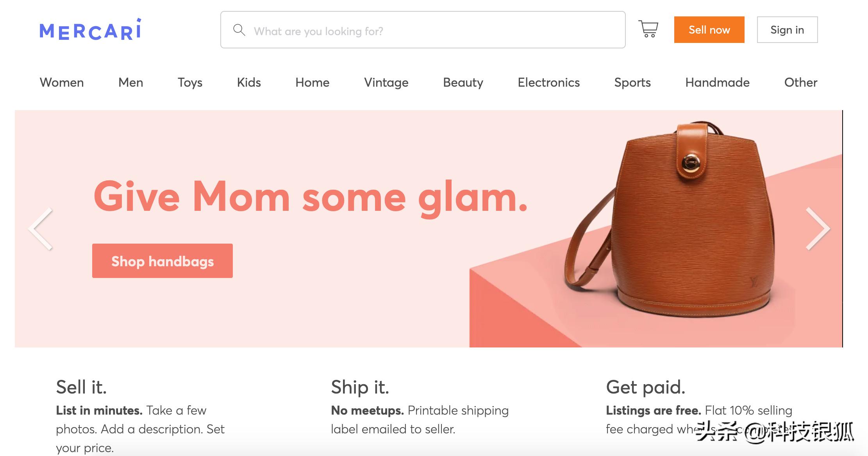The height and width of the screenshot is (456, 868).
Task: Browse the Toys category
Action: (x=190, y=82)
